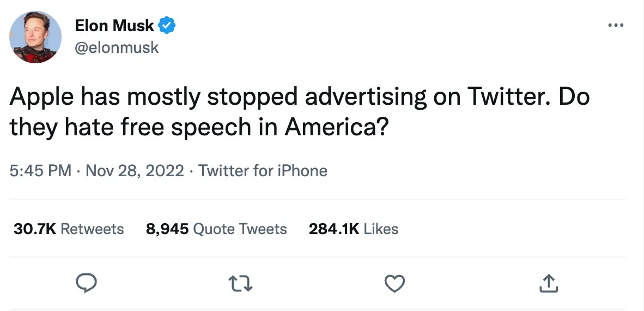
Task: Open the share tweet icon
Action: 549,283
